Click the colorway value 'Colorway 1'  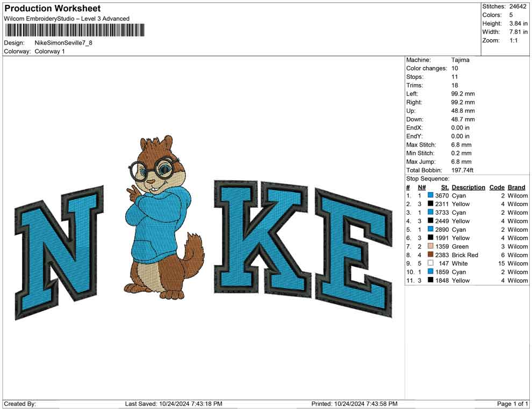pyautogui.click(x=49, y=51)
